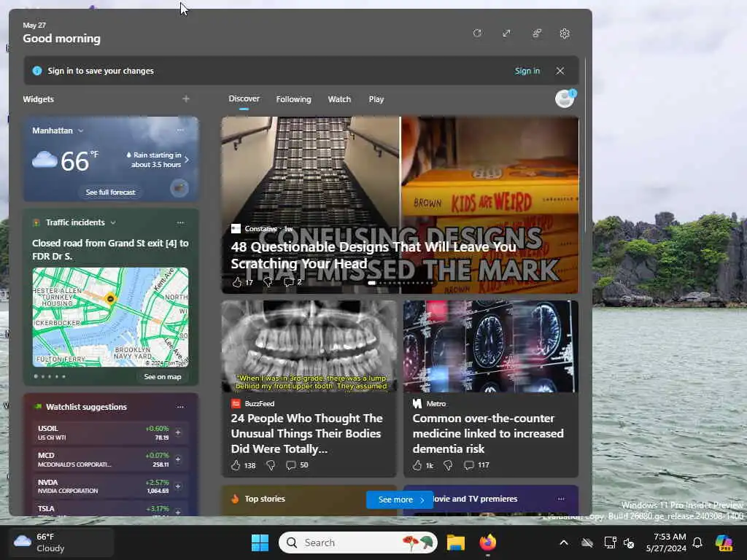The height and width of the screenshot is (560, 747).
Task: Open Watchlist suggestions more options menu
Action: pyautogui.click(x=180, y=407)
